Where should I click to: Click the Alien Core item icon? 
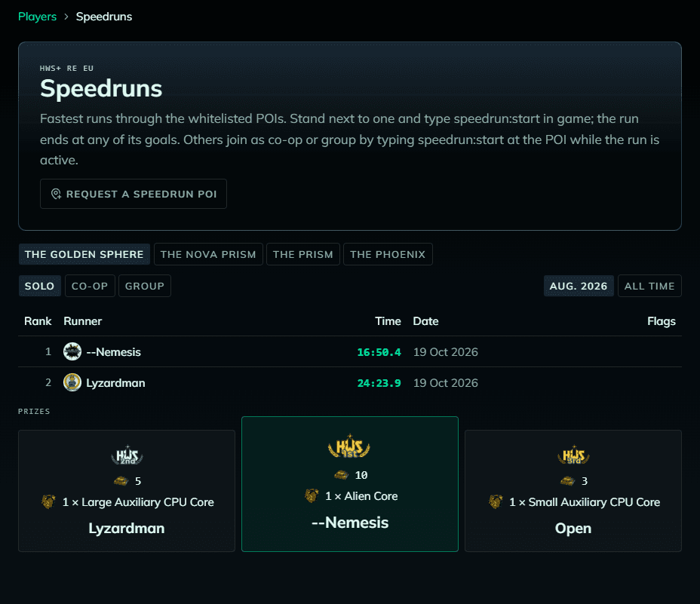coord(312,495)
